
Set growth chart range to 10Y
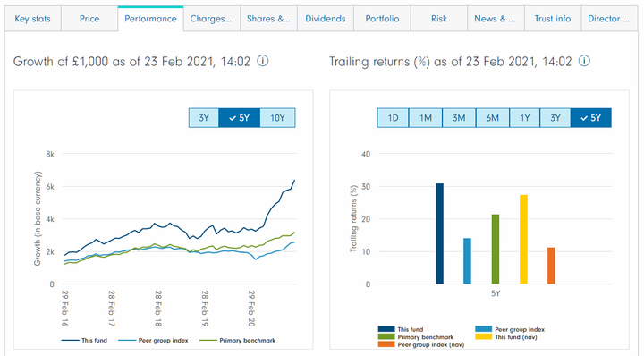(277, 118)
